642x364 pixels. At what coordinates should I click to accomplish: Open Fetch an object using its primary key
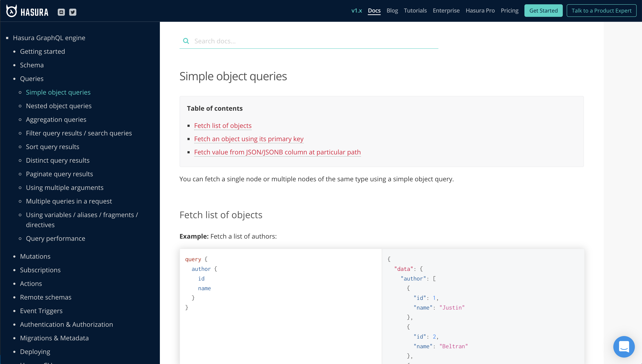249,139
